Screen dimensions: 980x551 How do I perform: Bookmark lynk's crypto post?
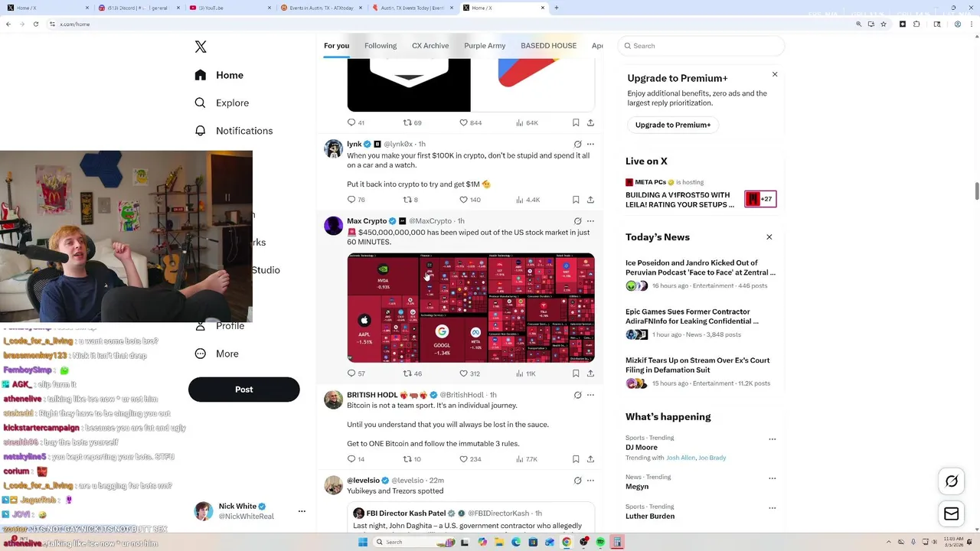[x=576, y=200]
